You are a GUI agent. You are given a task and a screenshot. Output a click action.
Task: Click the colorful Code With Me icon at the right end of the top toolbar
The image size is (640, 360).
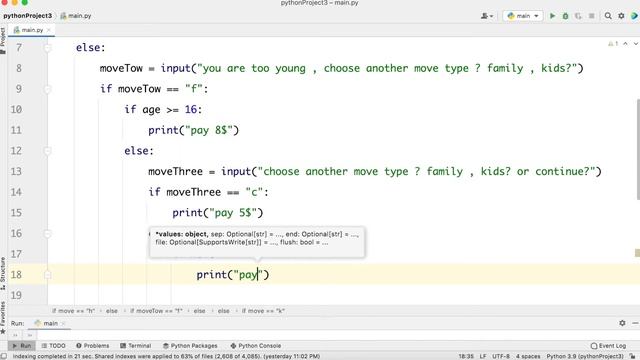(x=634, y=16)
